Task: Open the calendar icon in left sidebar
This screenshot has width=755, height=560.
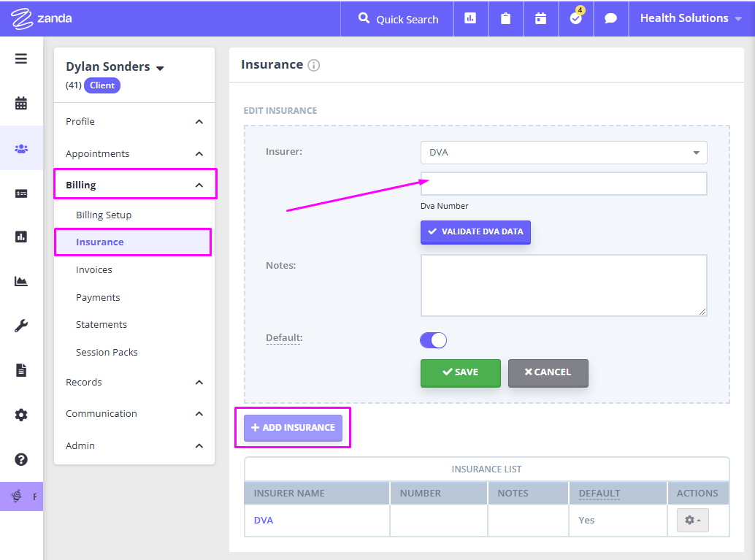Action: [21, 104]
